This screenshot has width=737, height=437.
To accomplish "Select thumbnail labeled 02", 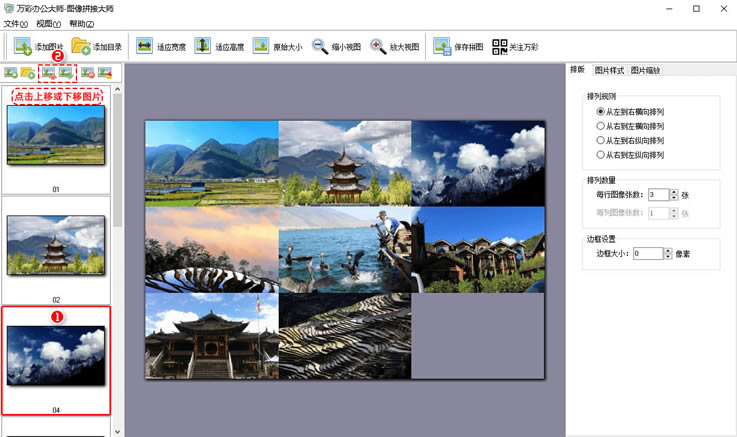I will point(56,245).
